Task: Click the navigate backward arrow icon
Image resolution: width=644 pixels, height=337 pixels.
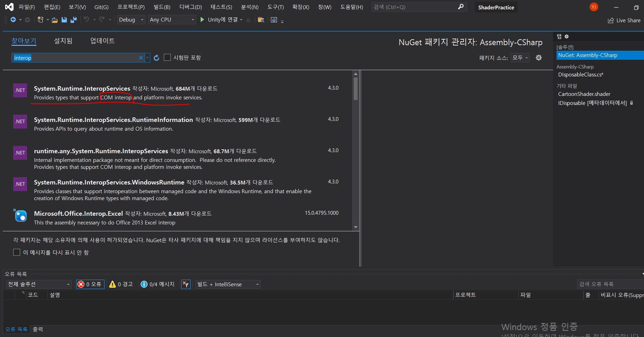Action: (x=13, y=20)
